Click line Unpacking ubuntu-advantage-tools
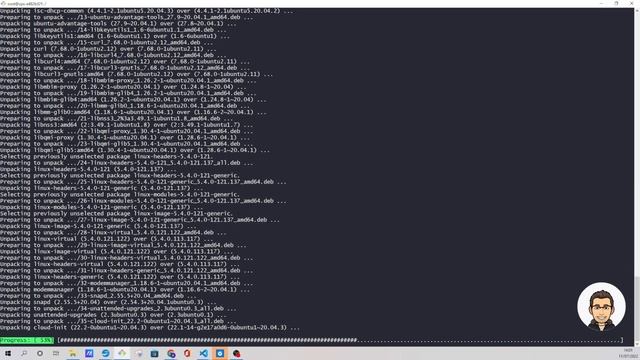 pos(118,24)
